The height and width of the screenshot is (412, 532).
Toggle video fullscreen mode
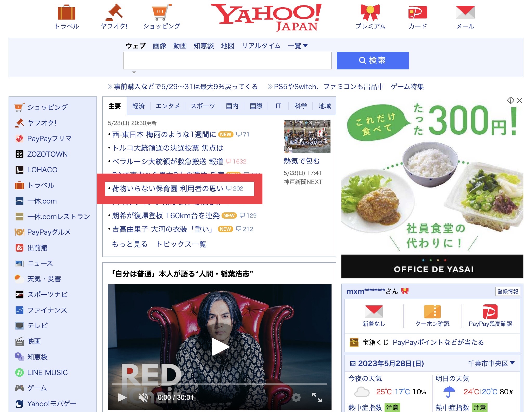click(317, 397)
